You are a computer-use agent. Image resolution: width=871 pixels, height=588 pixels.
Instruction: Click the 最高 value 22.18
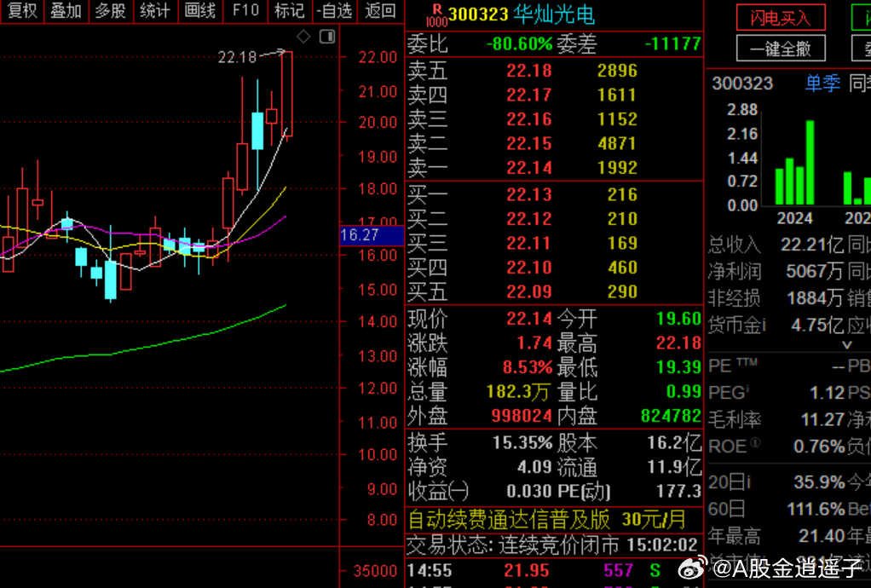point(678,343)
